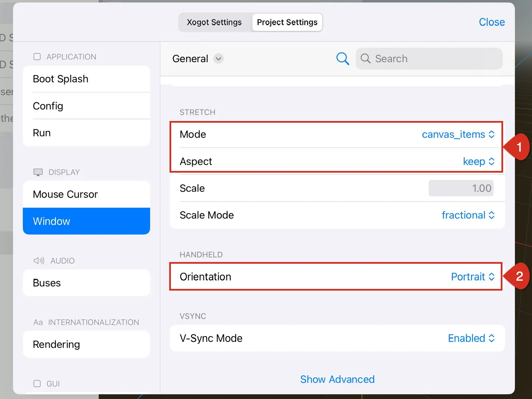The height and width of the screenshot is (399, 532).
Task: Open the V-Sync Mode Enabled dropdown
Action: (471, 338)
